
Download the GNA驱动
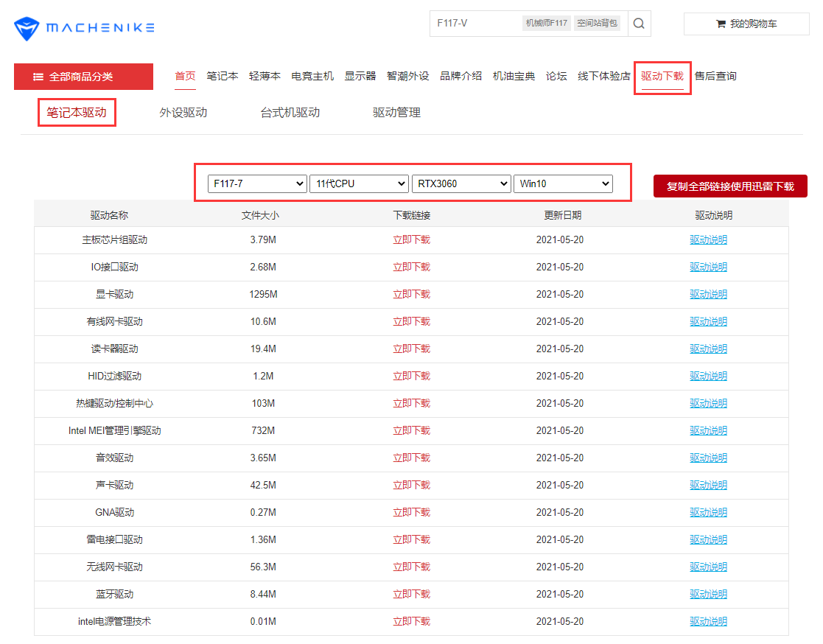(411, 513)
